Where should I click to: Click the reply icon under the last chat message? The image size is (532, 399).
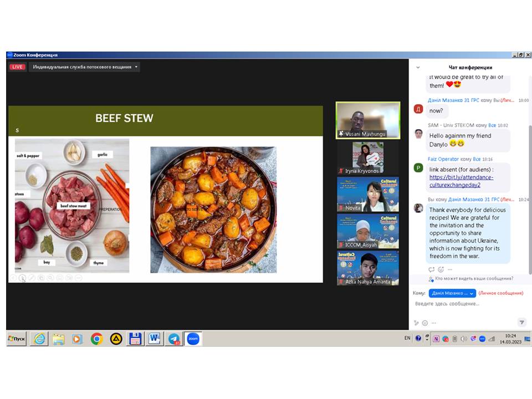click(x=431, y=269)
